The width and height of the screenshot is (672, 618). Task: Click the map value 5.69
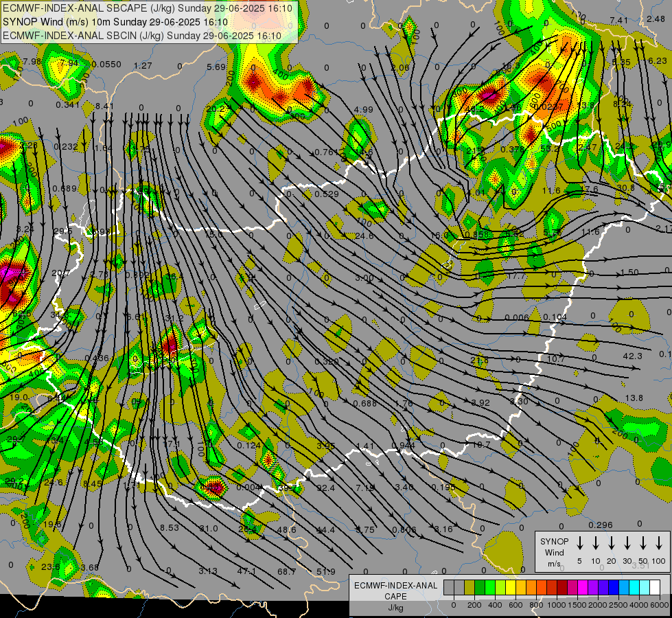tap(216, 67)
